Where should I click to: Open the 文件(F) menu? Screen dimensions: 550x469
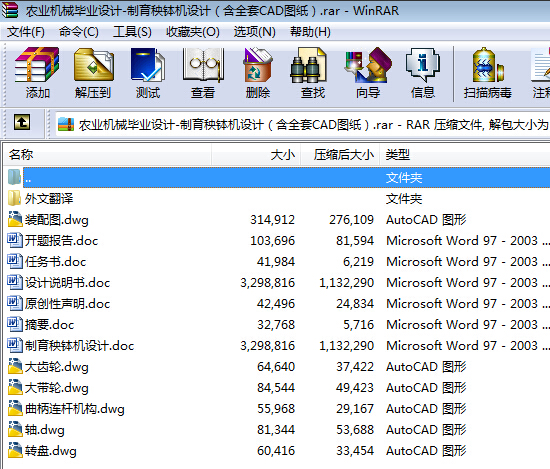pos(26,32)
